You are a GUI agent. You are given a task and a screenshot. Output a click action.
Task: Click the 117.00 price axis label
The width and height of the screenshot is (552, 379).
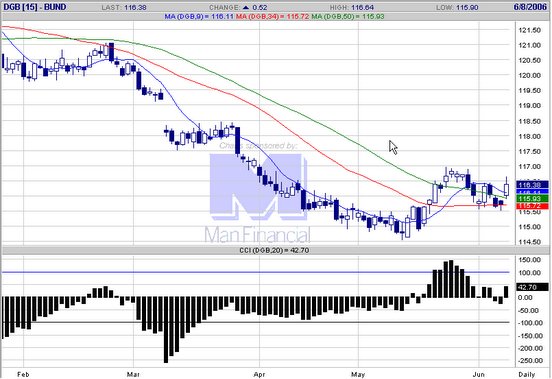(529, 166)
